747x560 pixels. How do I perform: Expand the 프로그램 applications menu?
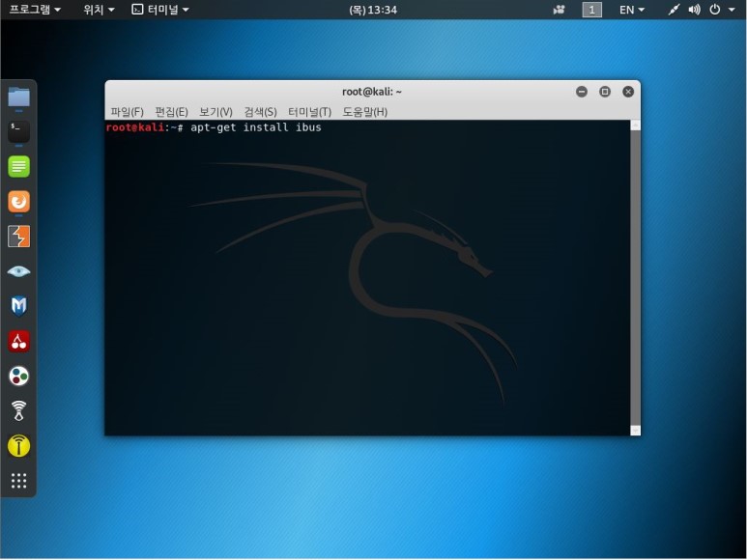click(35, 10)
